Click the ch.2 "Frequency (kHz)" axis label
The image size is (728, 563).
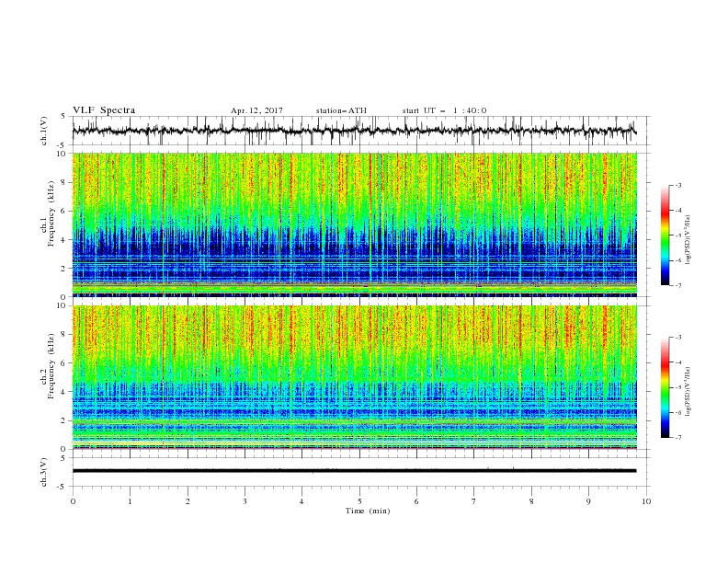[x=51, y=365]
